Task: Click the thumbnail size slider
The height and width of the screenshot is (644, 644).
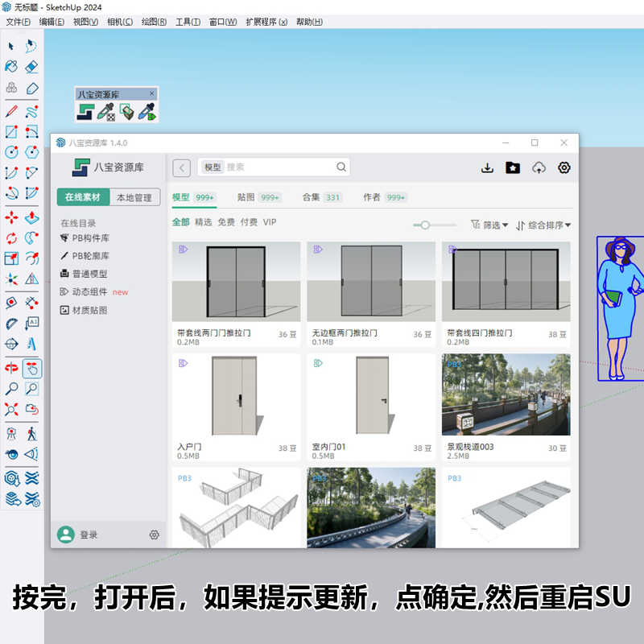Action: [425, 225]
